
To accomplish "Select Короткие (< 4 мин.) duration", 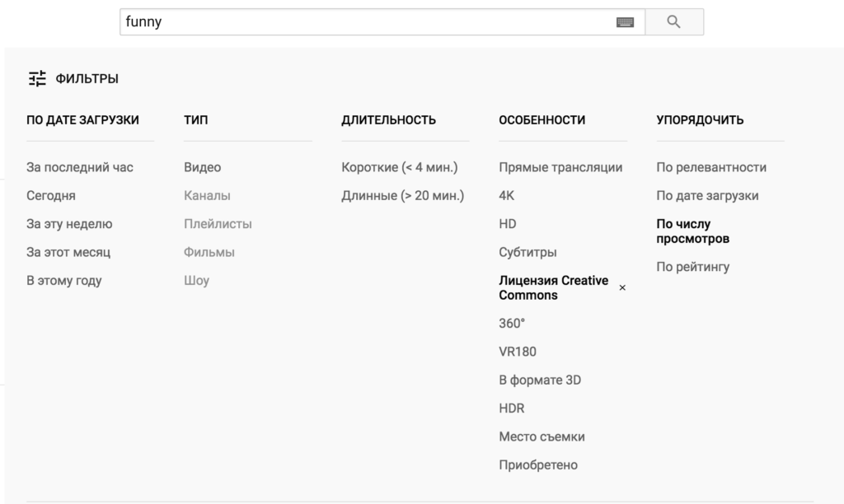I will 400,167.
